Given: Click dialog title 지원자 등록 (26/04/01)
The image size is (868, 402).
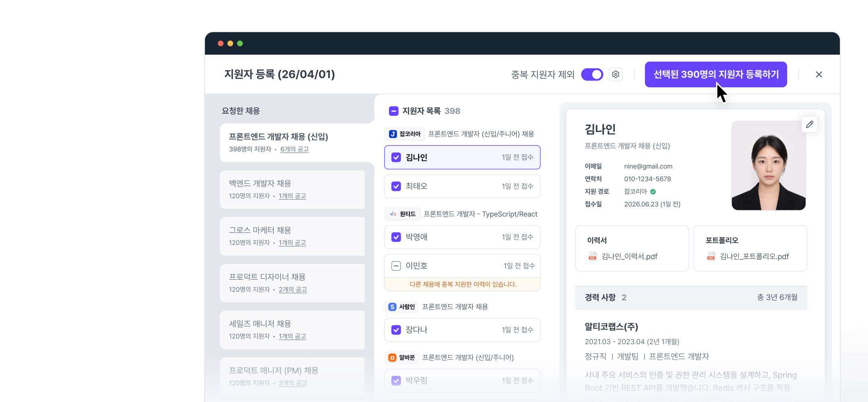Looking at the screenshot, I should coord(280,74).
